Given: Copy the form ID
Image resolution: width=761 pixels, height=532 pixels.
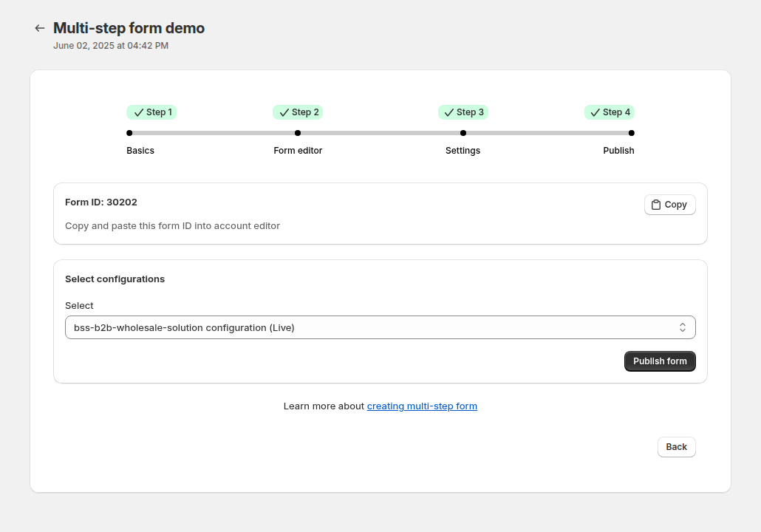Looking at the screenshot, I should (670, 205).
